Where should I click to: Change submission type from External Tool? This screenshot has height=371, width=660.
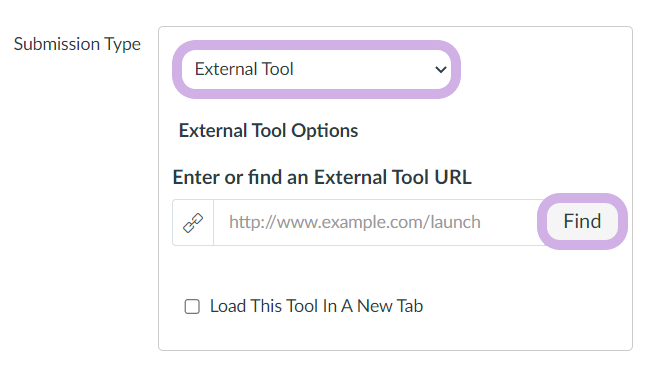[316, 69]
